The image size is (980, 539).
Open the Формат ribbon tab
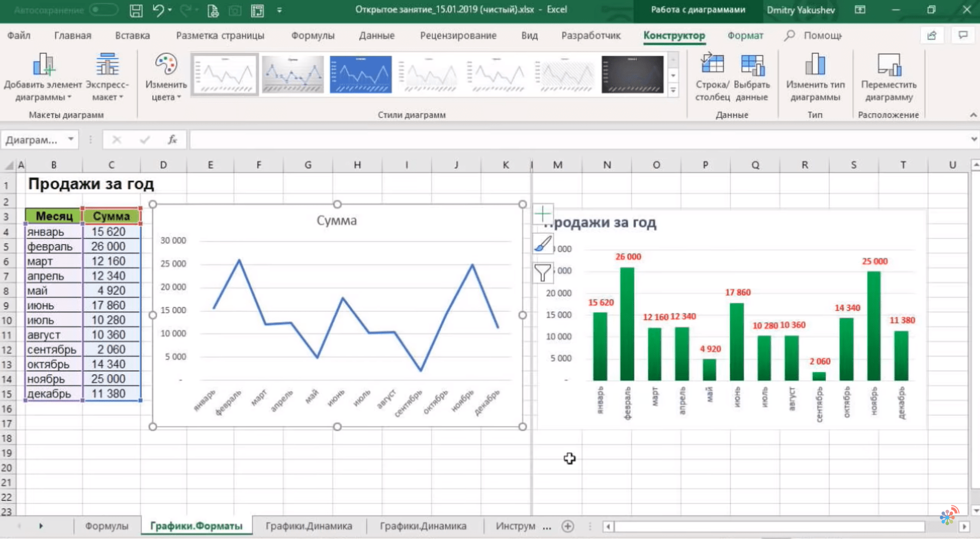(x=745, y=36)
